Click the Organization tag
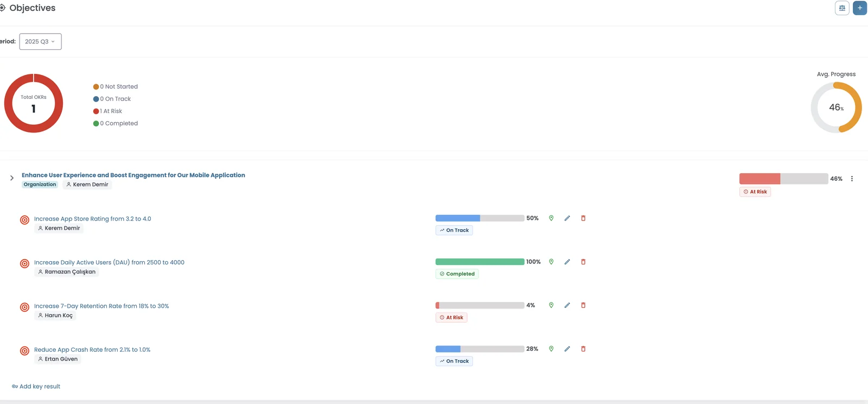 pyautogui.click(x=40, y=185)
